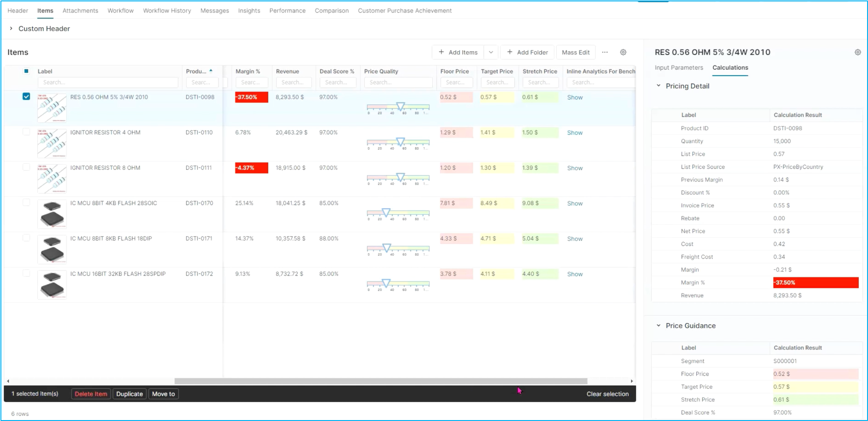This screenshot has width=868, height=421.
Task: Open IC MCU 8BIT 4KB chip thumbnail
Action: tap(52, 214)
